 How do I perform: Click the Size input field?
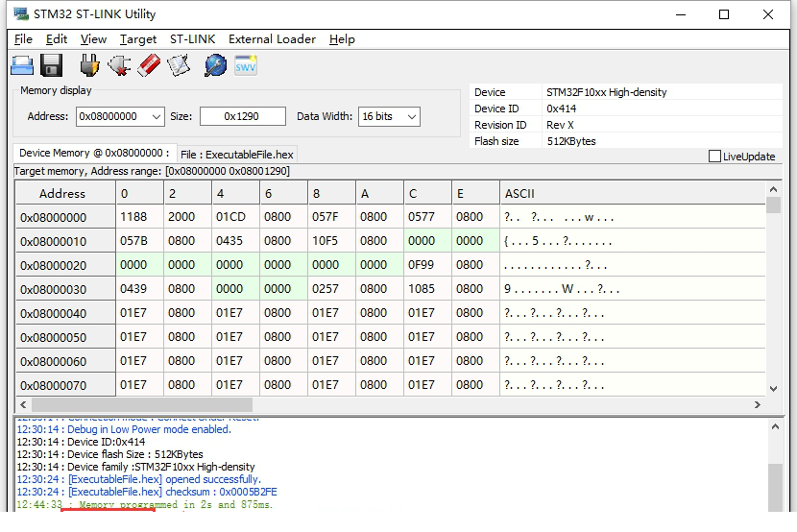click(x=242, y=116)
